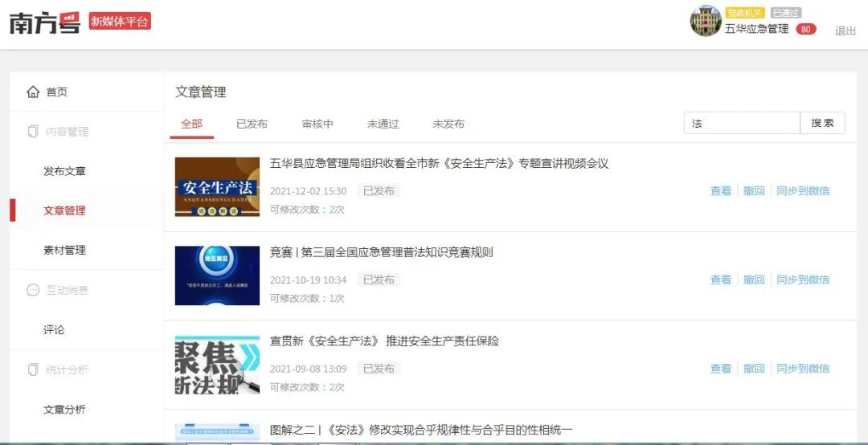The height and width of the screenshot is (445, 868).
Task: Click 同步到微信 for the 2021-09-08 article
Action: [803, 368]
